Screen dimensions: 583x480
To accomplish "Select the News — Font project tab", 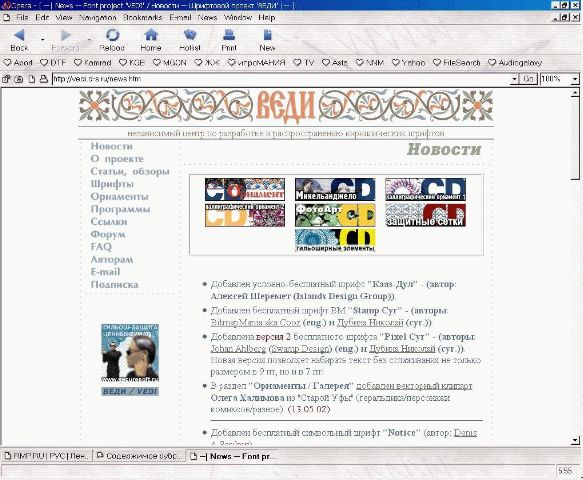I will [233, 456].
